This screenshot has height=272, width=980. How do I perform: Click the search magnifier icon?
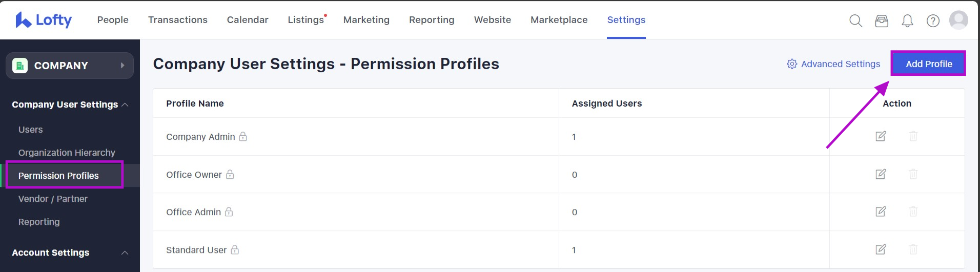(855, 20)
